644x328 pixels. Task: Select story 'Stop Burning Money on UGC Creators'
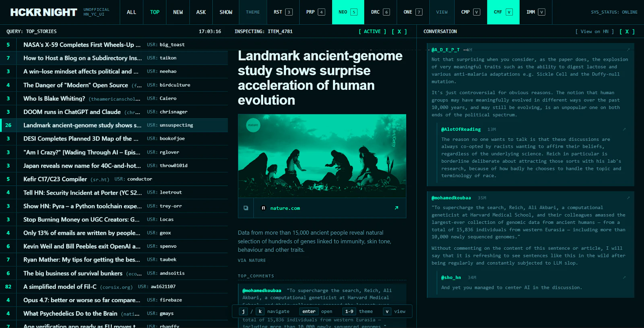(x=114, y=219)
